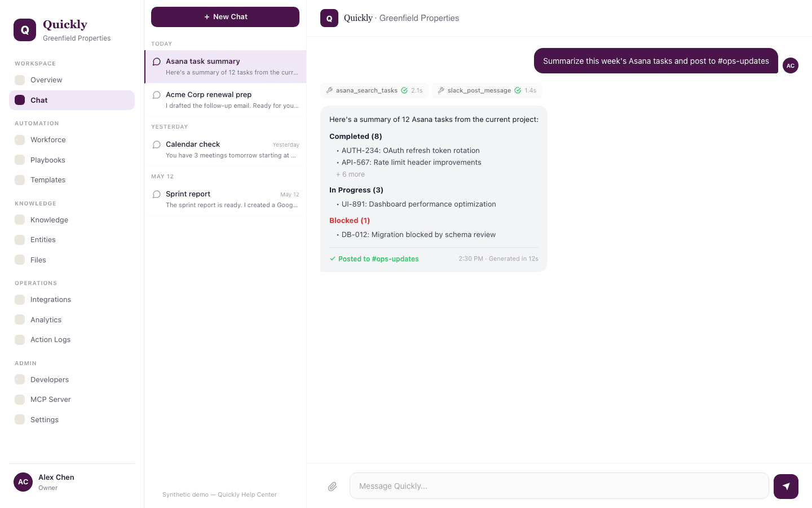The image size is (812, 508).
Task: Click the In Progress (3) heading
Action: 356,190
